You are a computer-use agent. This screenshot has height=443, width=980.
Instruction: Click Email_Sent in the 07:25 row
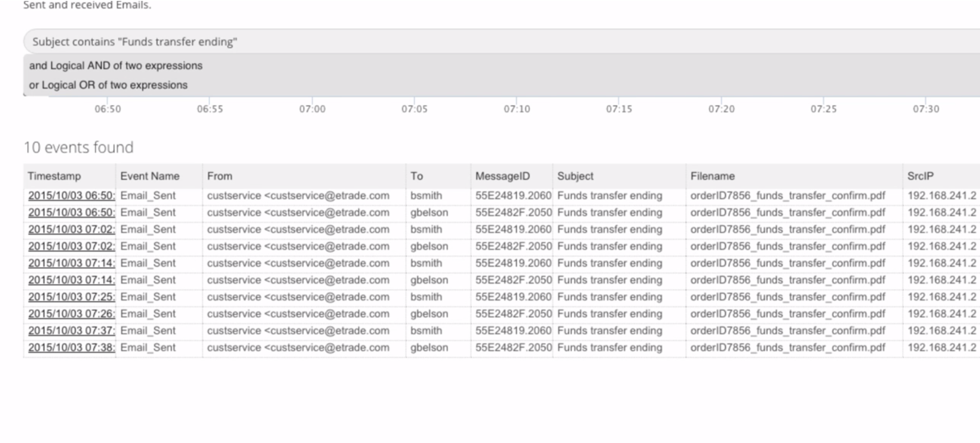tap(148, 297)
